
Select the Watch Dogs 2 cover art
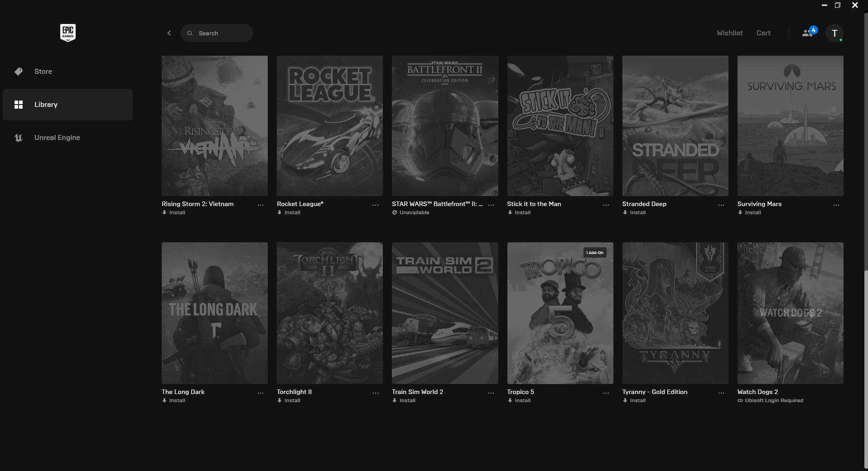pyautogui.click(x=791, y=313)
